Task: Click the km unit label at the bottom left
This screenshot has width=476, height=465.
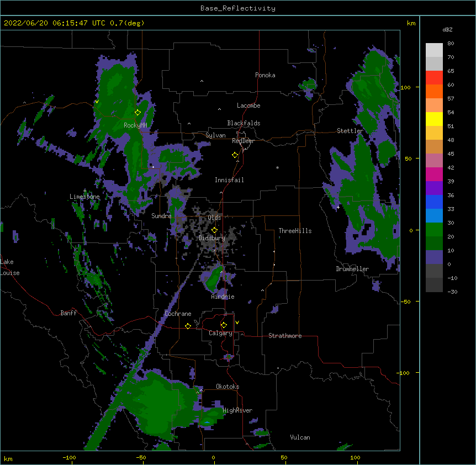Action: pyautogui.click(x=8, y=459)
